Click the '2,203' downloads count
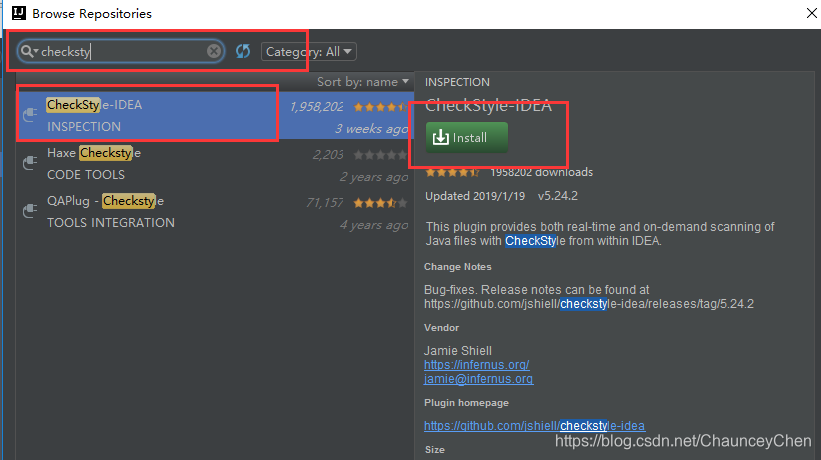Viewport: 821px width, 460px height. pos(328,154)
